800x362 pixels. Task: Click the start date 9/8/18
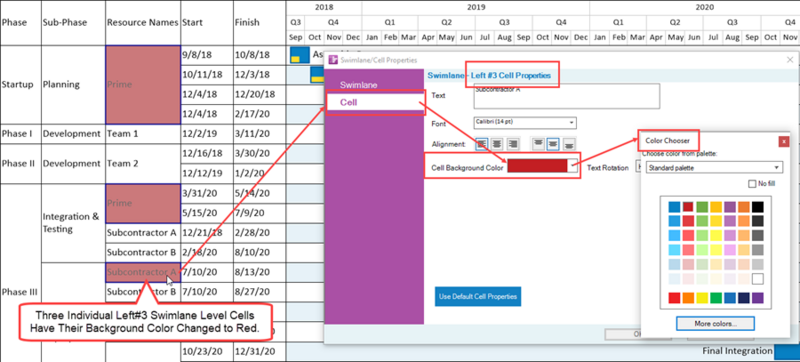[207, 55]
